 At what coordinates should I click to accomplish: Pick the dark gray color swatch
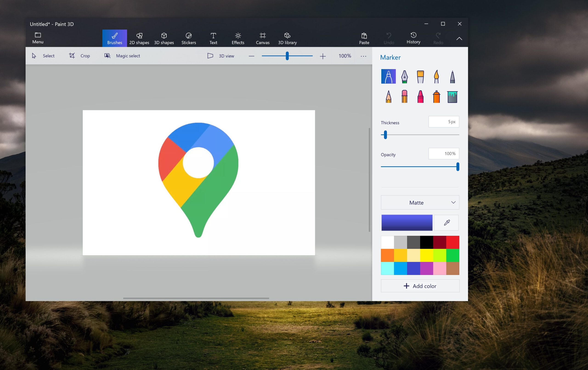[x=413, y=242]
